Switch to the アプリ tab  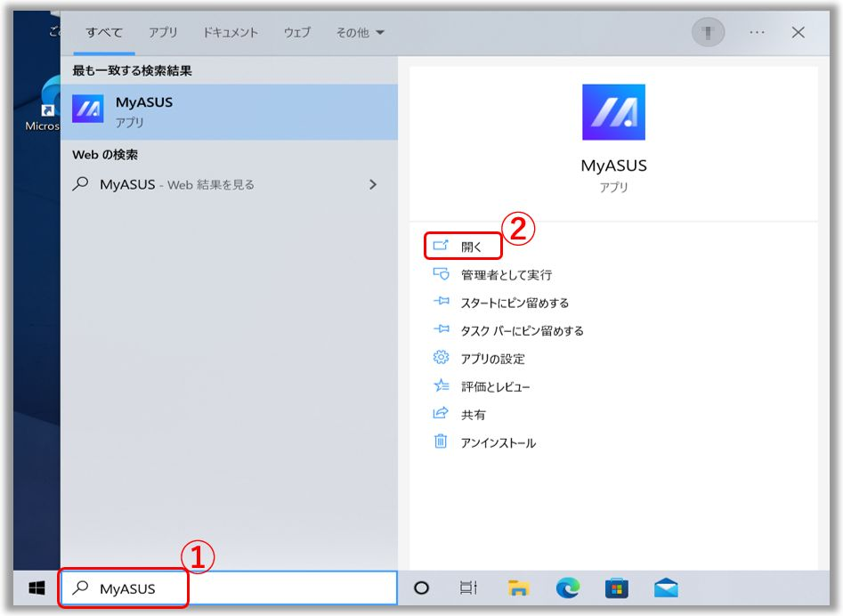(163, 33)
